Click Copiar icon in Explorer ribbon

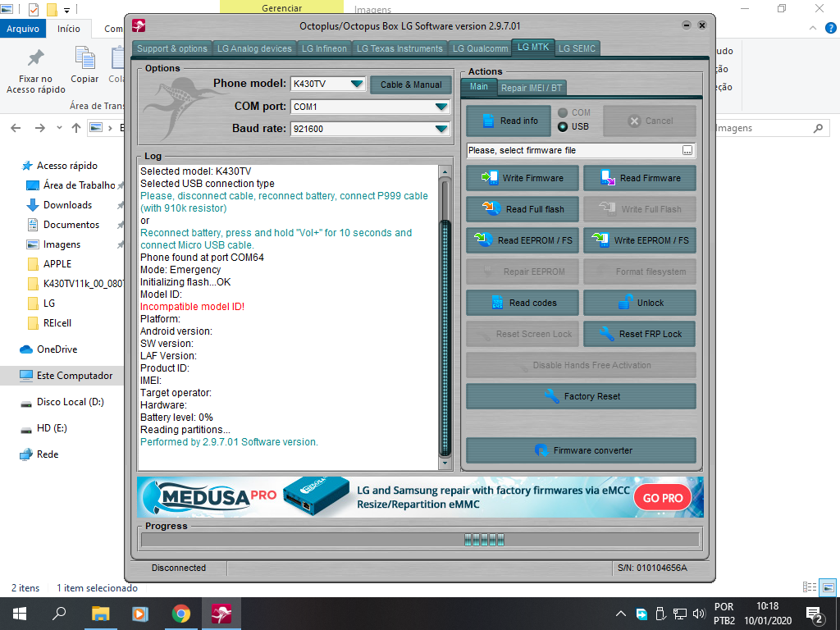point(84,58)
